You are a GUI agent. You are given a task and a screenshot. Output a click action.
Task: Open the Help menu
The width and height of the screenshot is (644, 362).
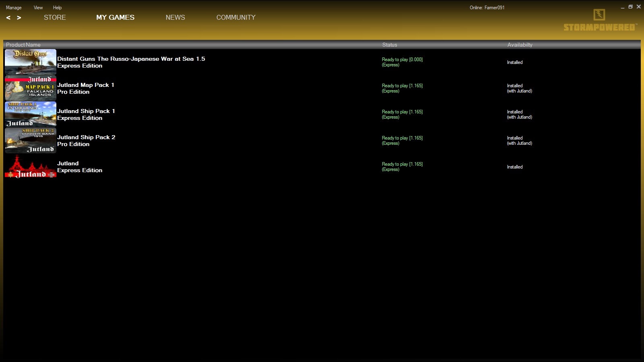coord(57,8)
